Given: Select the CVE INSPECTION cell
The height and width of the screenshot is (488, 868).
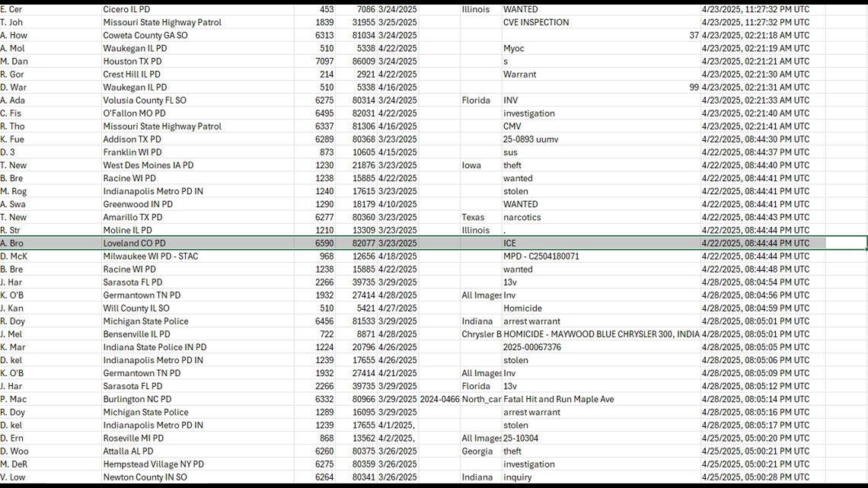Looking at the screenshot, I should (535, 22).
